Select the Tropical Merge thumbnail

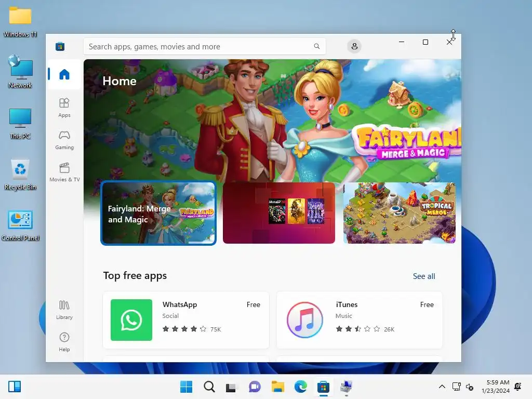click(x=400, y=212)
